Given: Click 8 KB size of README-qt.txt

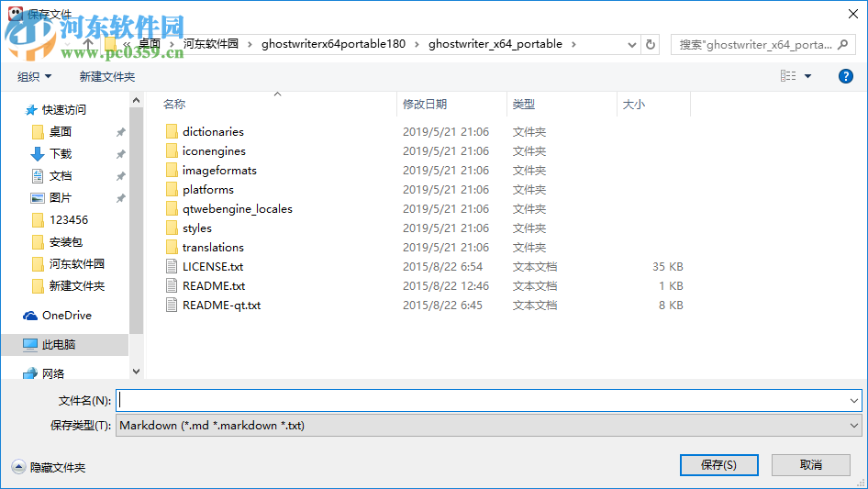Looking at the screenshot, I should tap(671, 306).
